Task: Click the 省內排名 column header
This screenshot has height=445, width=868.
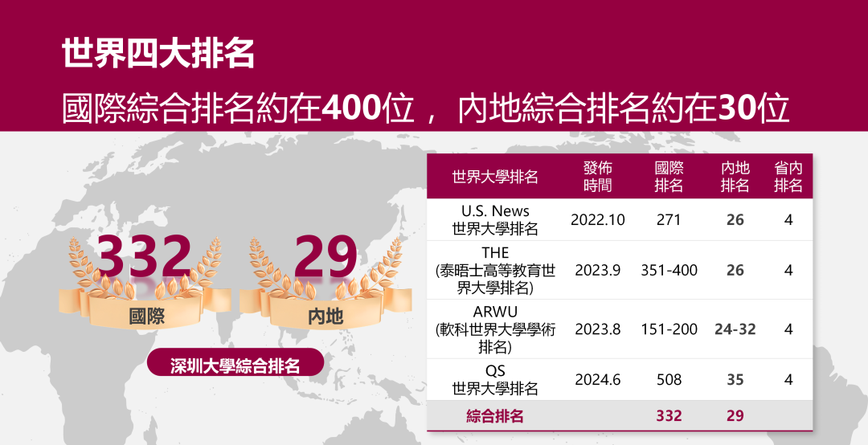Action: pyautogui.click(x=788, y=177)
